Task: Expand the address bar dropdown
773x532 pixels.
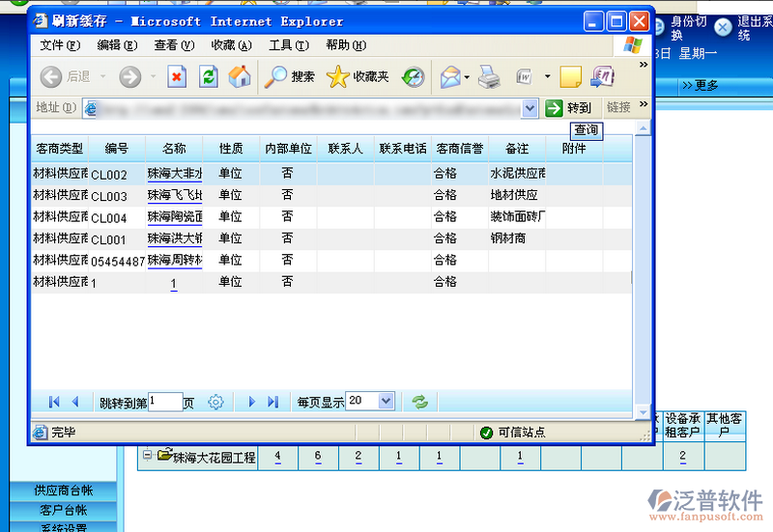Action: point(530,108)
